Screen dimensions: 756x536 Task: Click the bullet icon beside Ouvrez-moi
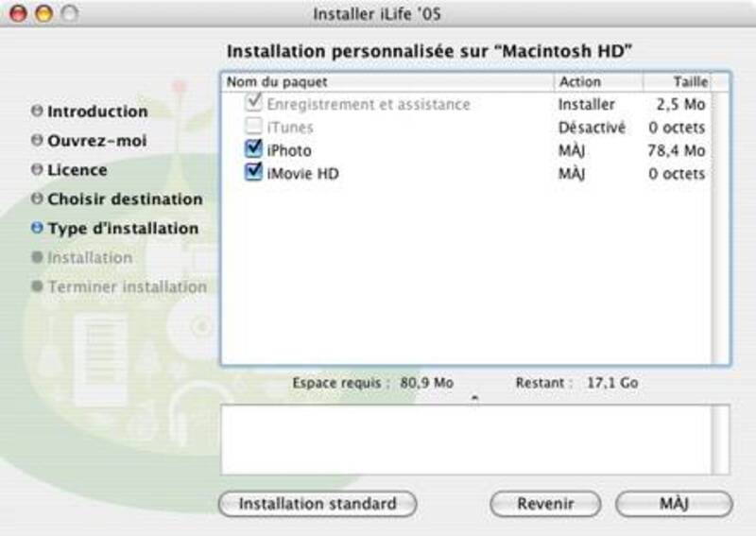pos(37,140)
